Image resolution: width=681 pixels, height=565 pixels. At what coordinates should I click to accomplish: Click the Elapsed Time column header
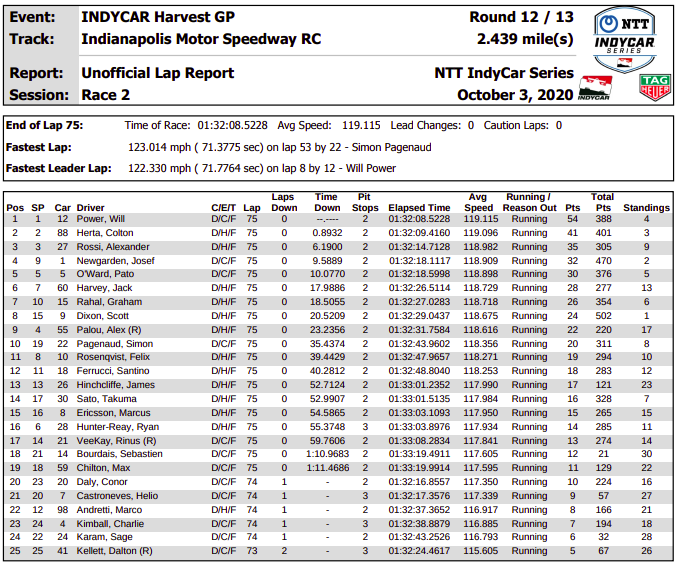pyautogui.click(x=419, y=208)
